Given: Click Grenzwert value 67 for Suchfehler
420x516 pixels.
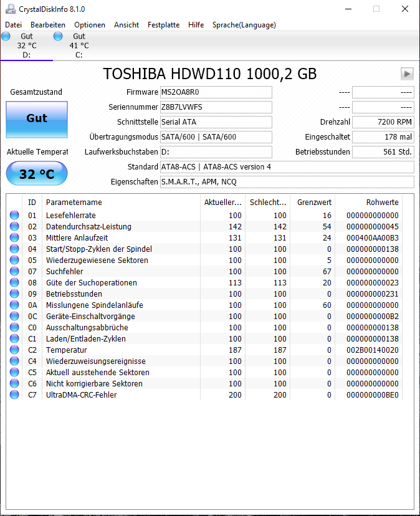Looking at the screenshot, I should click(x=327, y=271).
